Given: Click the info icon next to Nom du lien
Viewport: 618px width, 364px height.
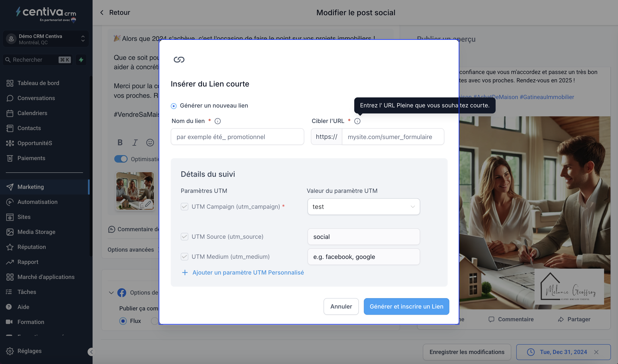Looking at the screenshot, I should click(217, 121).
